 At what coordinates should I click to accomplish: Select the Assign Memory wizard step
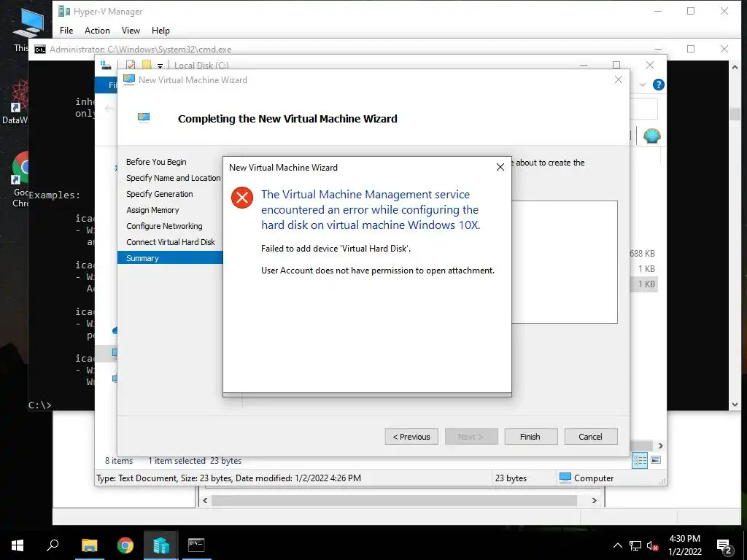pos(152,210)
